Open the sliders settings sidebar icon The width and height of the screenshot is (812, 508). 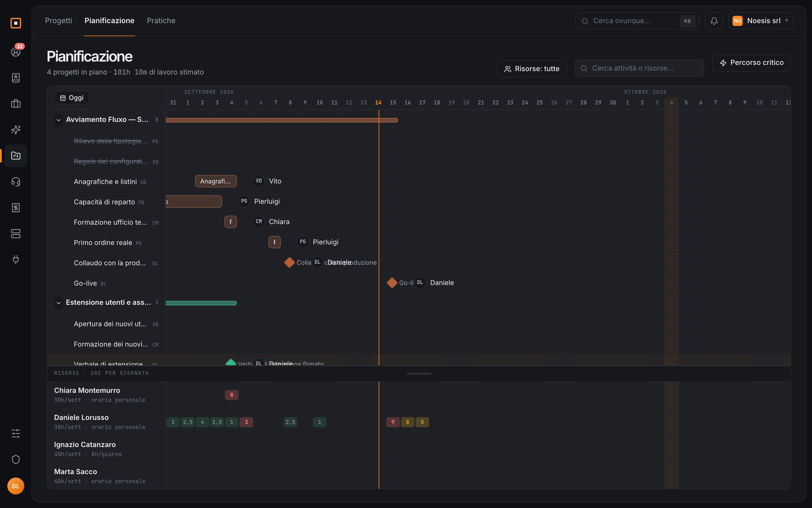click(16, 433)
